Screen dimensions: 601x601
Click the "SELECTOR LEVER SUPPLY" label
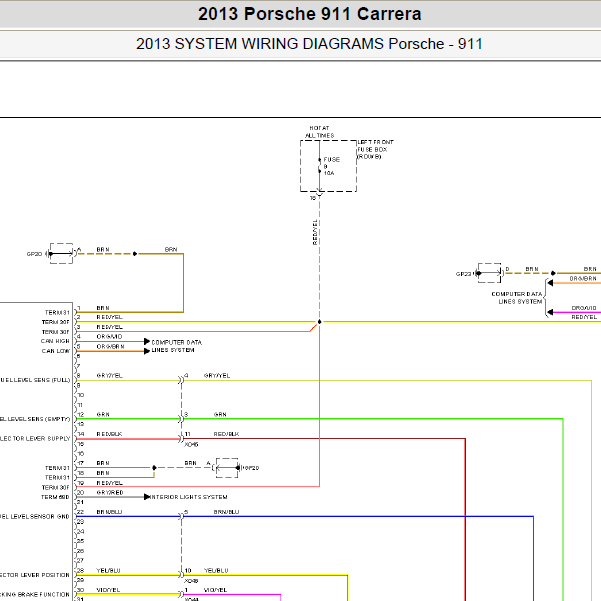[x=35, y=438]
